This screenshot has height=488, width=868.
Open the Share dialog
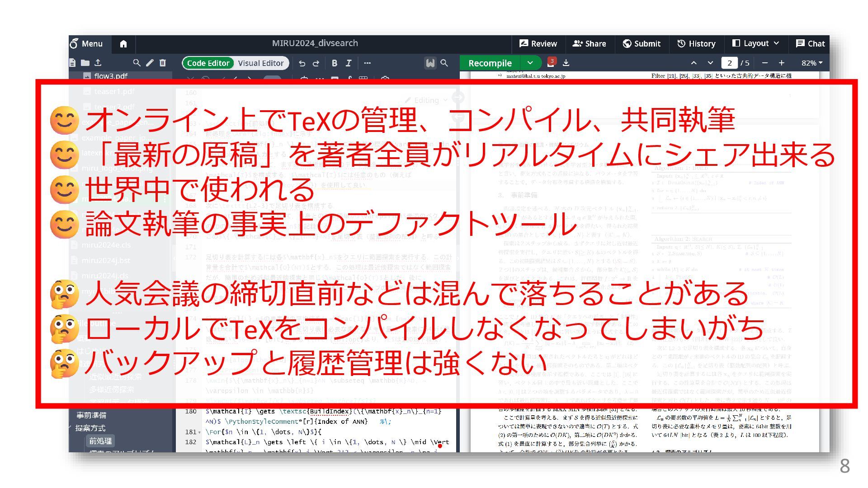(x=589, y=44)
